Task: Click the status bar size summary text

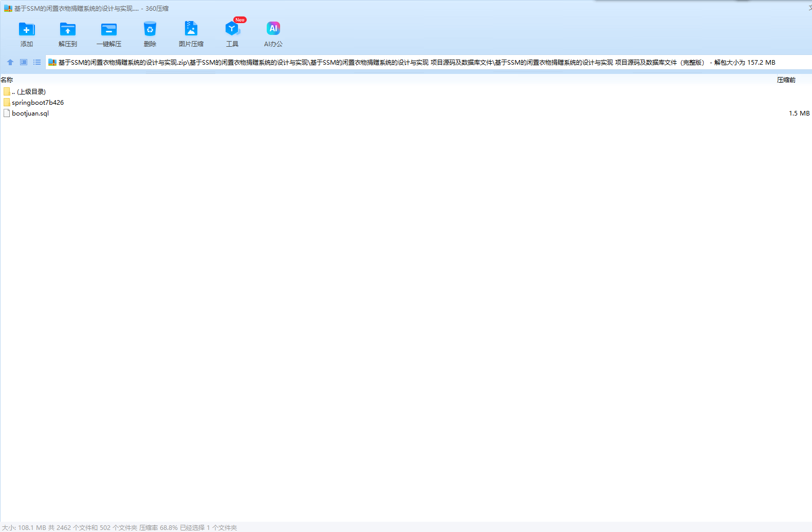Action: [x=119, y=527]
